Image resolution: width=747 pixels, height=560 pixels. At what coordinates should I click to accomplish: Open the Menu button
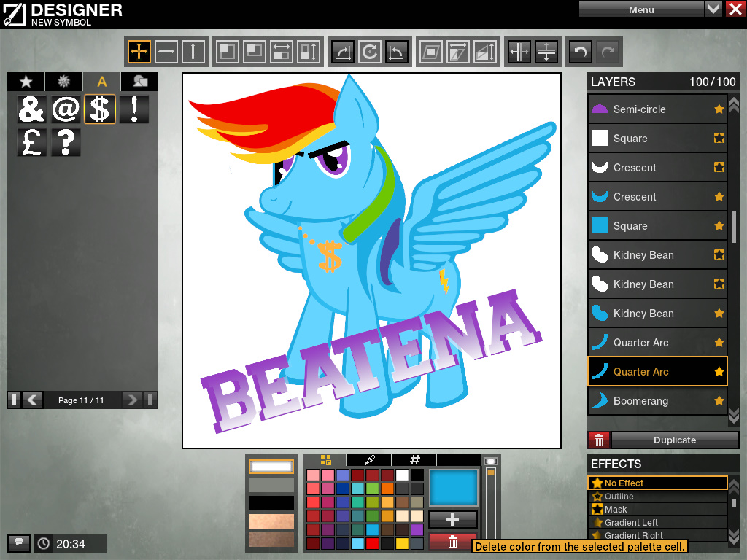click(x=641, y=9)
